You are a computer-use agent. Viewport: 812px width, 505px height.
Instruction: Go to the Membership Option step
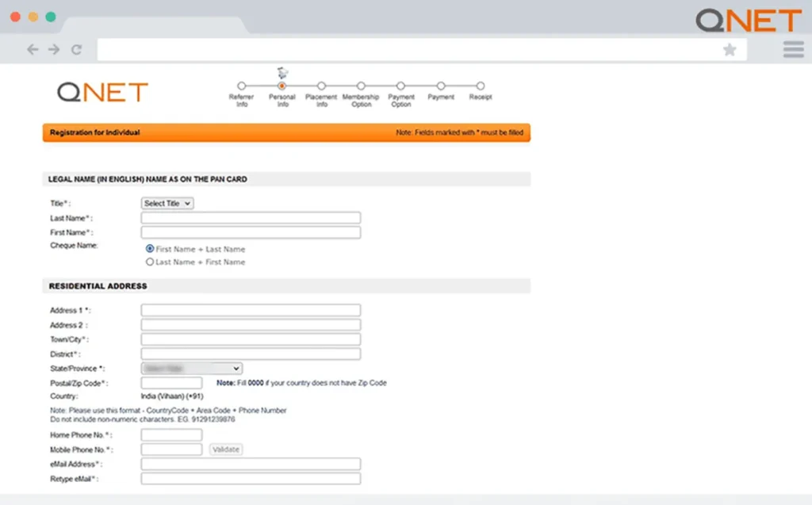pyautogui.click(x=361, y=87)
